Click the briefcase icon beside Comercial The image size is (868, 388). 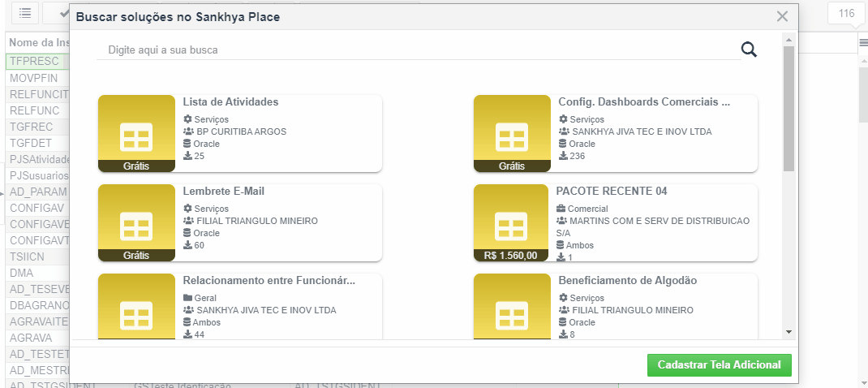[561, 209]
